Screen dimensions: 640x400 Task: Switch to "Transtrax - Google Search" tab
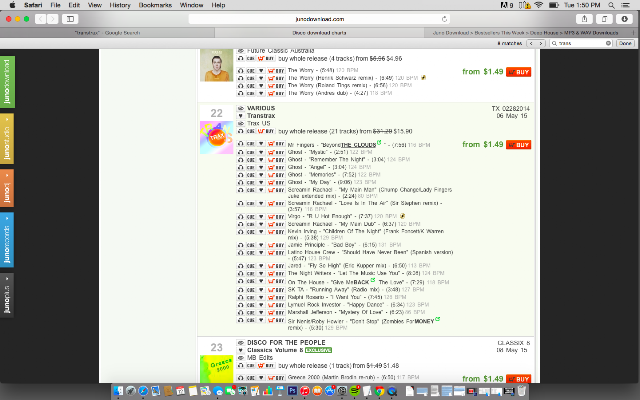pos(107,33)
